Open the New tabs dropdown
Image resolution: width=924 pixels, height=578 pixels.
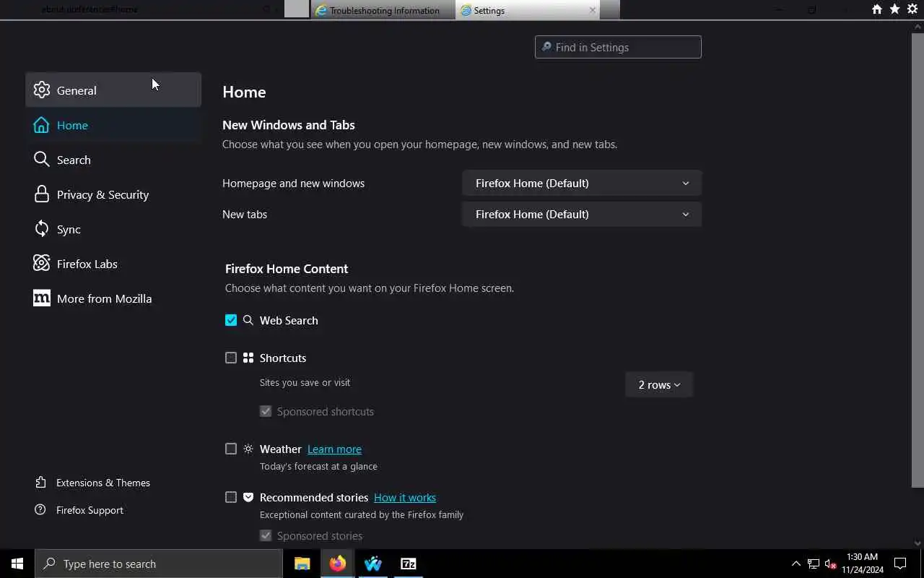click(582, 214)
